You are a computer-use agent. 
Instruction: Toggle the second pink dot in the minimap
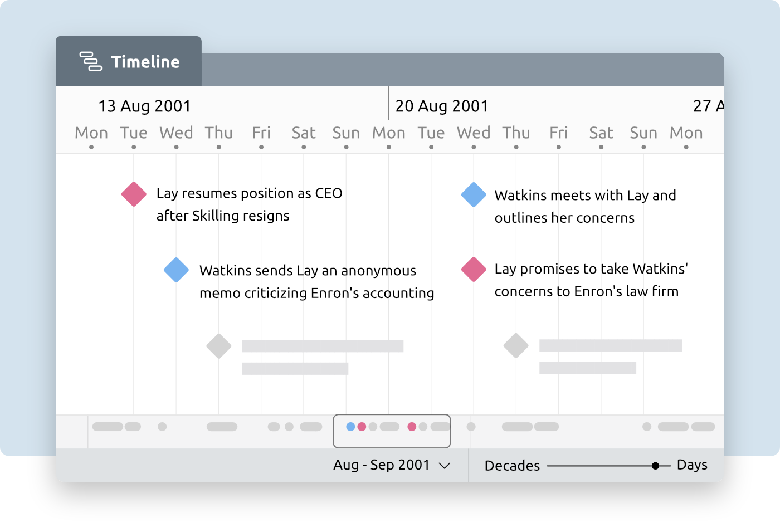coord(412,428)
